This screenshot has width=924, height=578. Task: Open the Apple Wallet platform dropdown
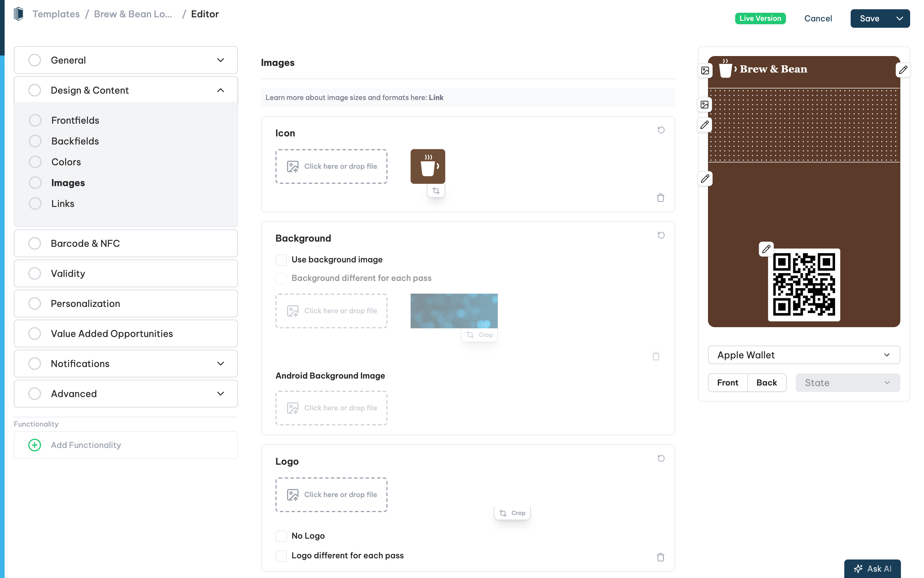coord(804,355)
